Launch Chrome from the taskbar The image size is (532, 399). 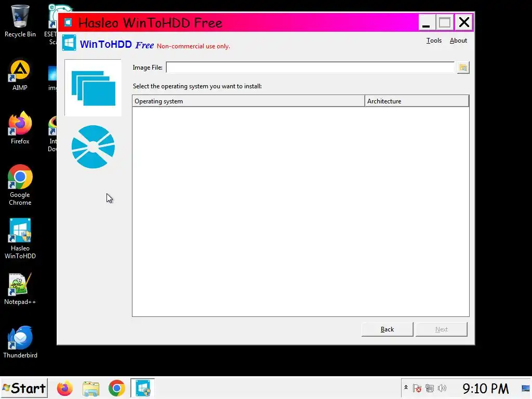[116, 389]
